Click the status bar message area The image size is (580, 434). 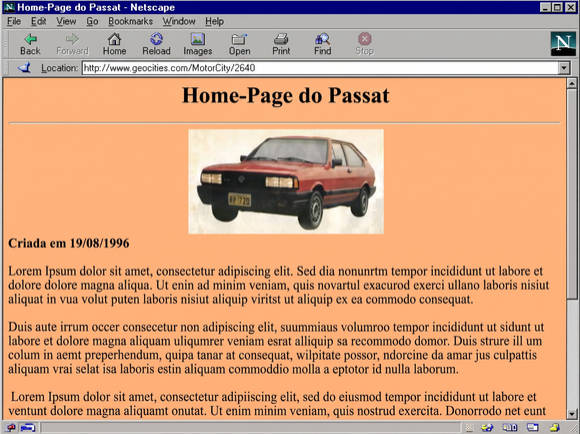250,428
